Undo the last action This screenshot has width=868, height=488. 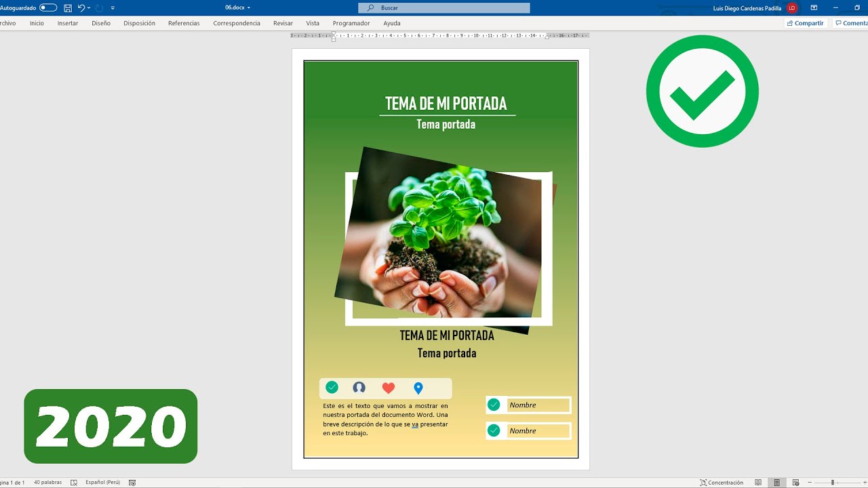pos(81,8)
